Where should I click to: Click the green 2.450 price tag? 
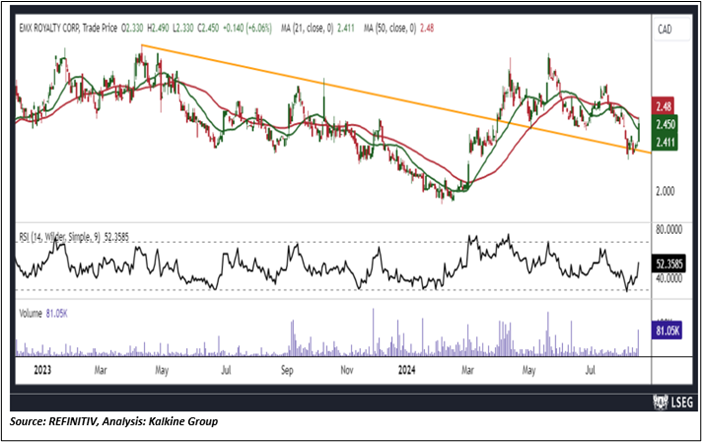(665, 124)
